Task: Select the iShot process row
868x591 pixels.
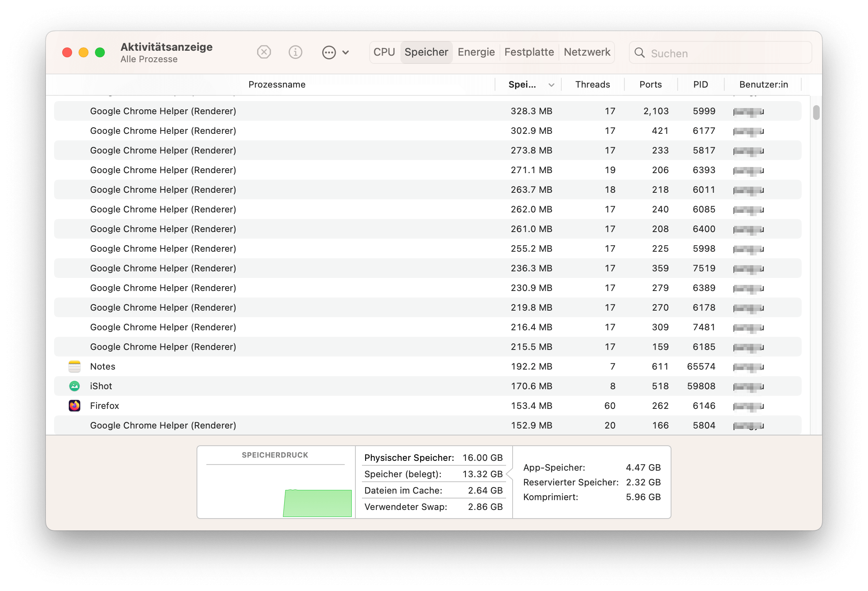Action: pyautogui.click(x=427, y=386)
